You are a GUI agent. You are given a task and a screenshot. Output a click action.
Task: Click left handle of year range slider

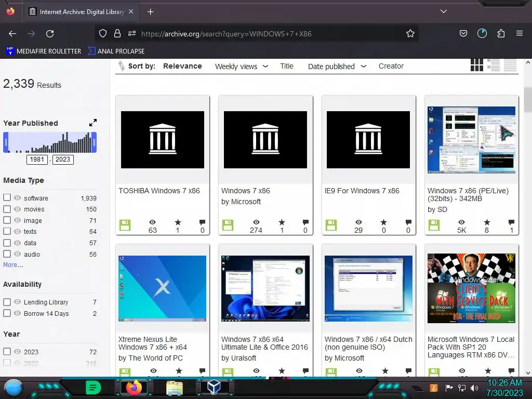(x=6, y=142)
